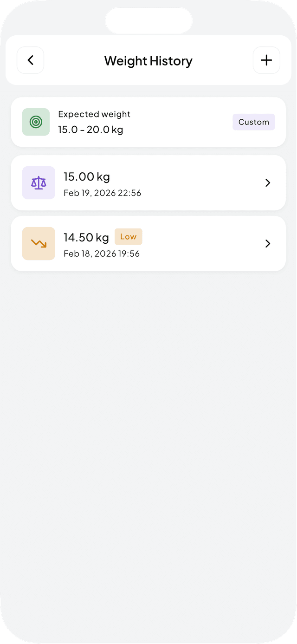Select the Feb 19, 2026 22:56 timestamp
The width and height of the screenshot is (297, 644).
[102, 193]
